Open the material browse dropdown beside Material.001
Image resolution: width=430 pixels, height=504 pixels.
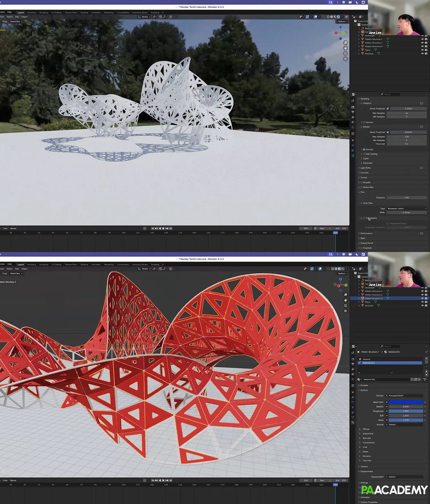pos(360,379)
